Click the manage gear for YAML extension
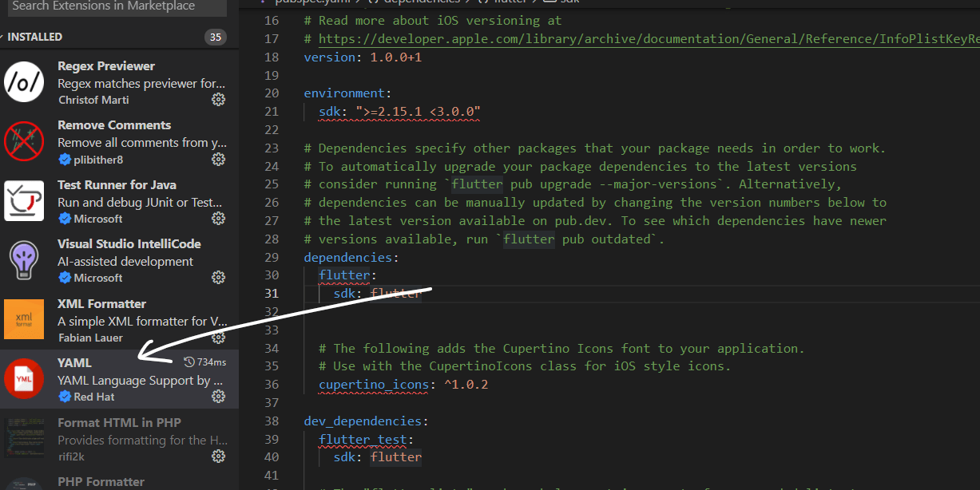The image size is (980, 490). click(218, 397)
